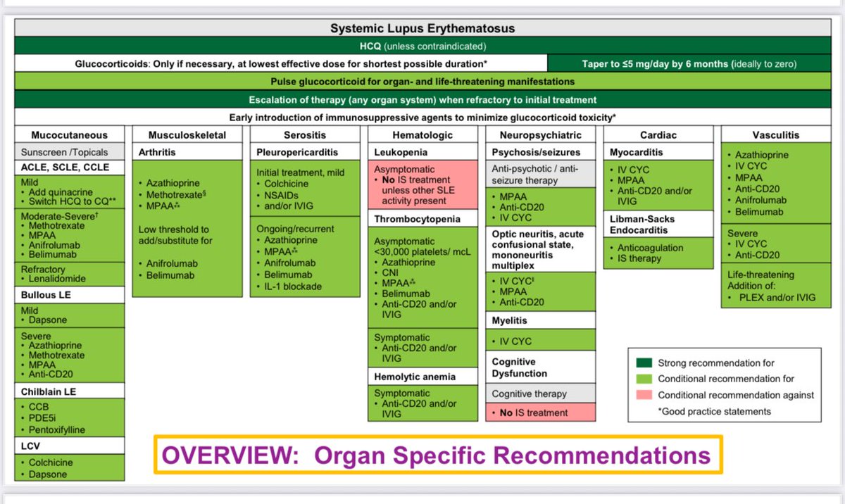845x504 pixels.
Task: Select the Taper to ≤5 mg/day cell
Action: (x=691, y=63)
